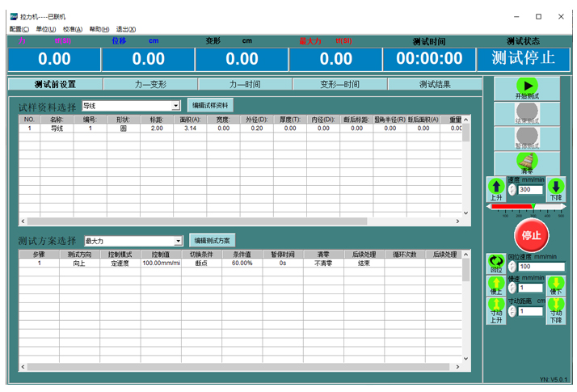Image resolution: width=577 pixels, height=392 pixels.
Task: Click the 寸动下降 jog-down button
Action: click(x=556, y=310)
